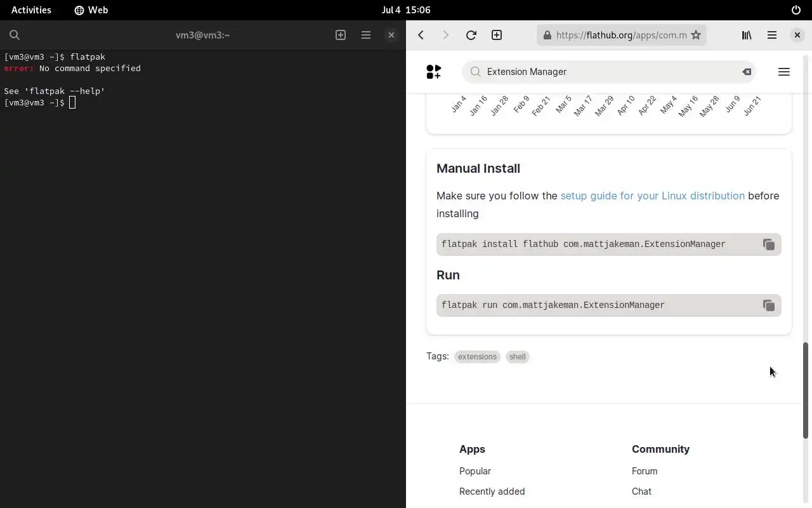Click "See 'flatpak --help'" terminal line
The image size is (812, 508).
point(55,91)
